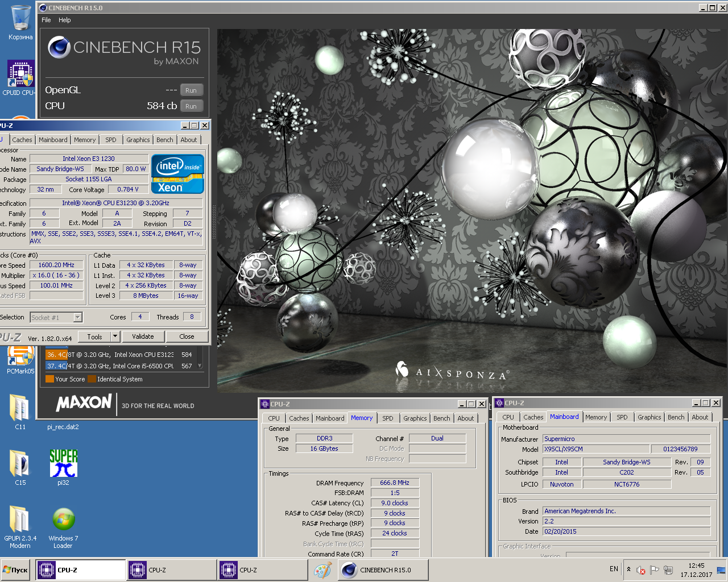Screen dimensions: 728x582
Task: Click the 16 GBytes memory size value
Action: [x=324, y=448]
